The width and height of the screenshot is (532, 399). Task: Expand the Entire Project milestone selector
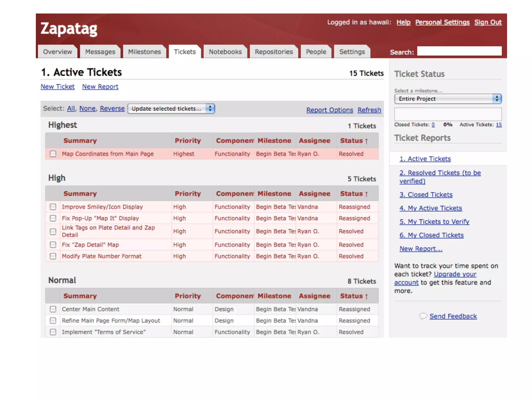point(448,99)
